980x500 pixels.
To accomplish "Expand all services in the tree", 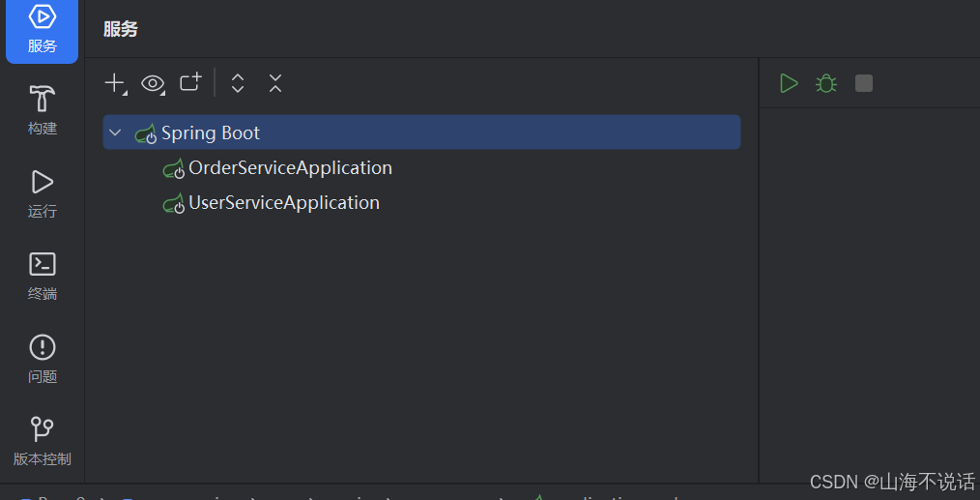I will 238,83.
